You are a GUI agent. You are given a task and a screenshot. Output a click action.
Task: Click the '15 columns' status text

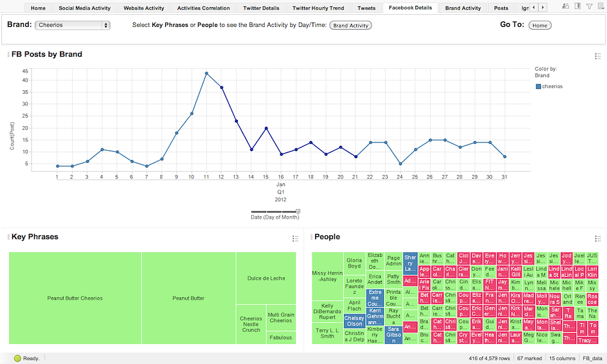562,359
